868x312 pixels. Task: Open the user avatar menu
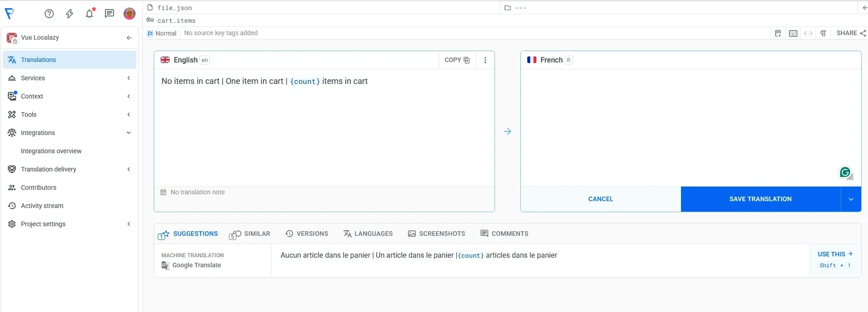[x=130, y=14]
